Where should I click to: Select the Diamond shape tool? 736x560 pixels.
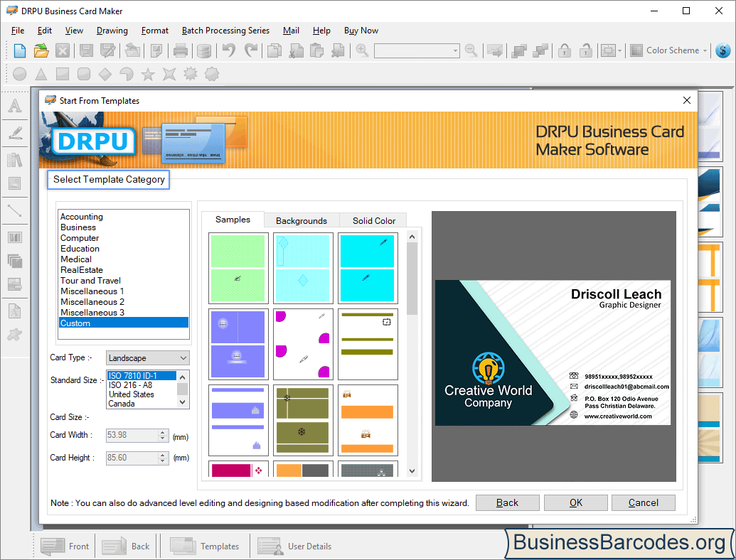pyautogui.click(x=105, y=74)
